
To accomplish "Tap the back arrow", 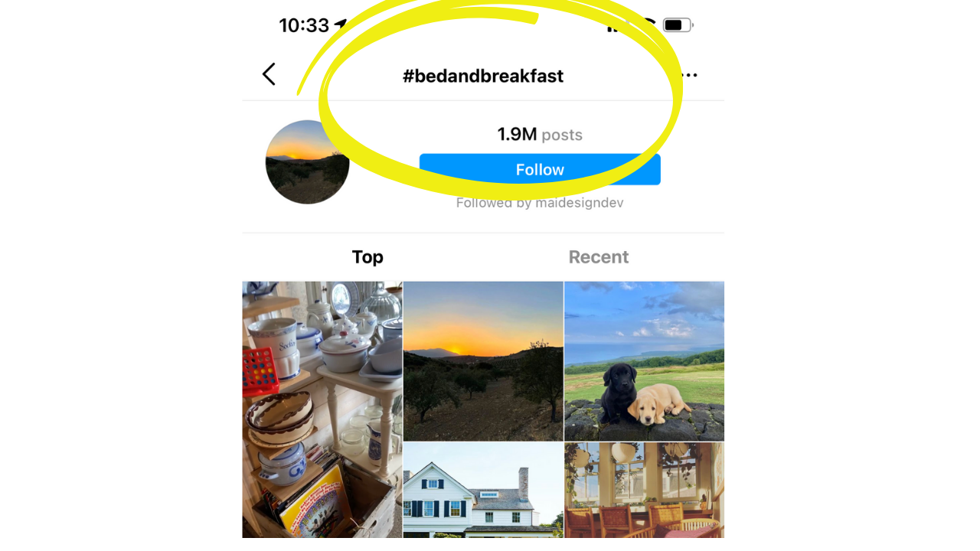I will [x=268, y=74].
